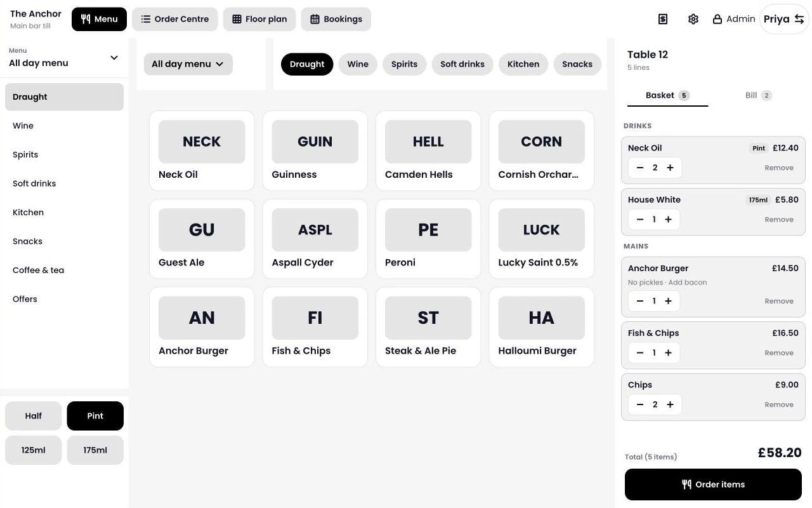The width and height of the screenshot is (812, 508).
Task: Open Kitchen in the sidebar
Action: tap(64, 213)
